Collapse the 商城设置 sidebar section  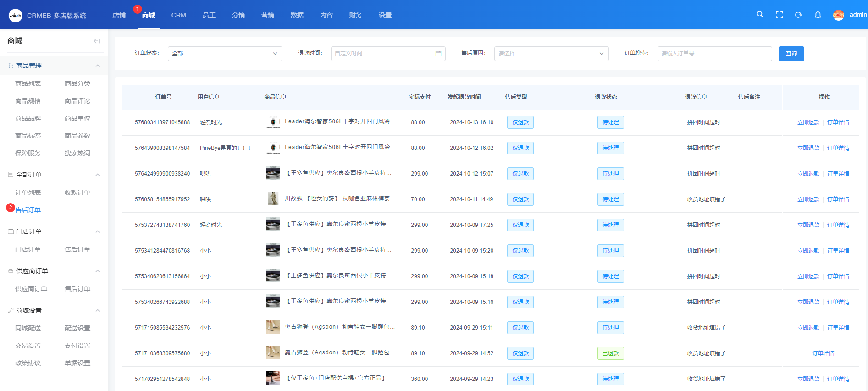pyautogui.click(x=97, y=310)
